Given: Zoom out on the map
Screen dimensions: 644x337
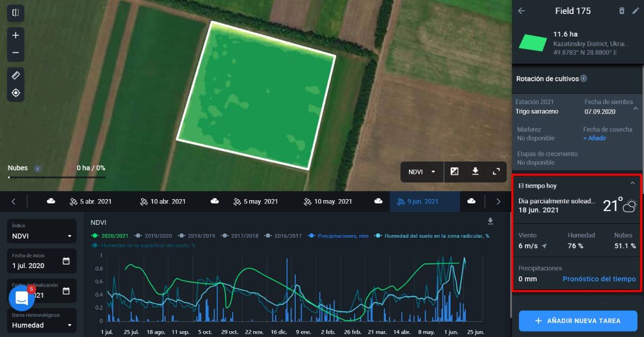Looking at the screenshot, I should click(16, 53).
